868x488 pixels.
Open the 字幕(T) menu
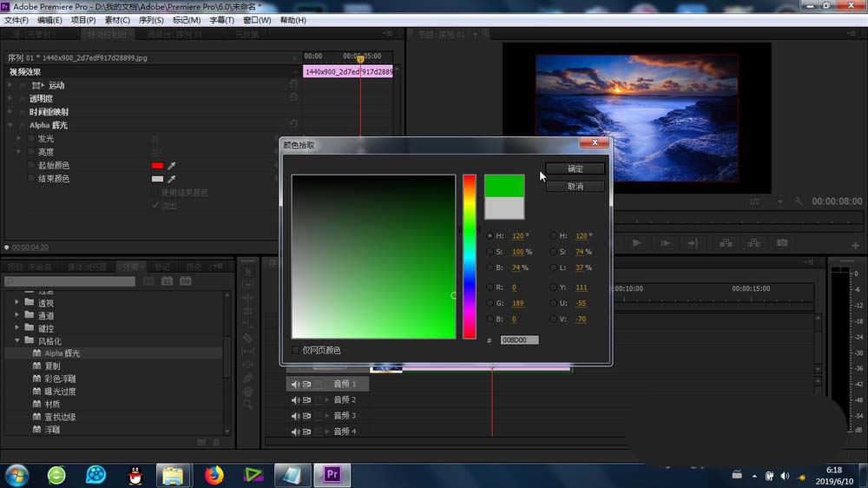(x=221, y=20)
